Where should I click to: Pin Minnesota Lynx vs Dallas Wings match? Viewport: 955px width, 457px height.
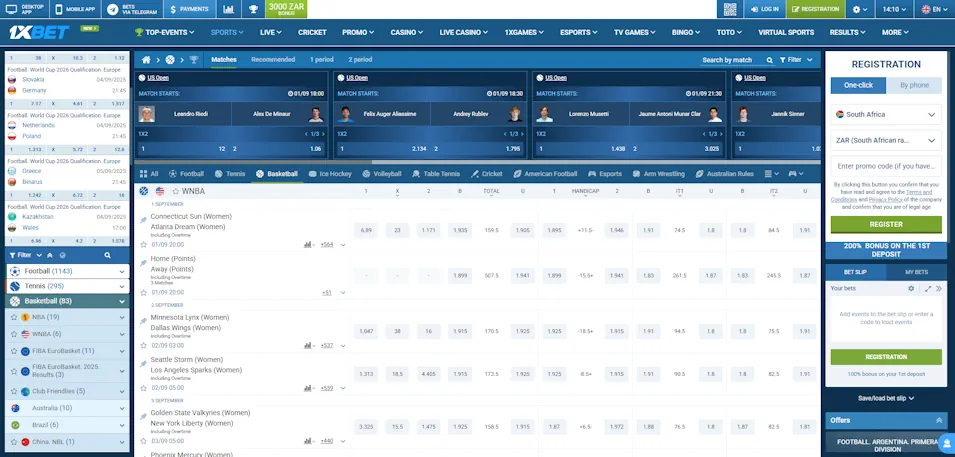point(143,321)
